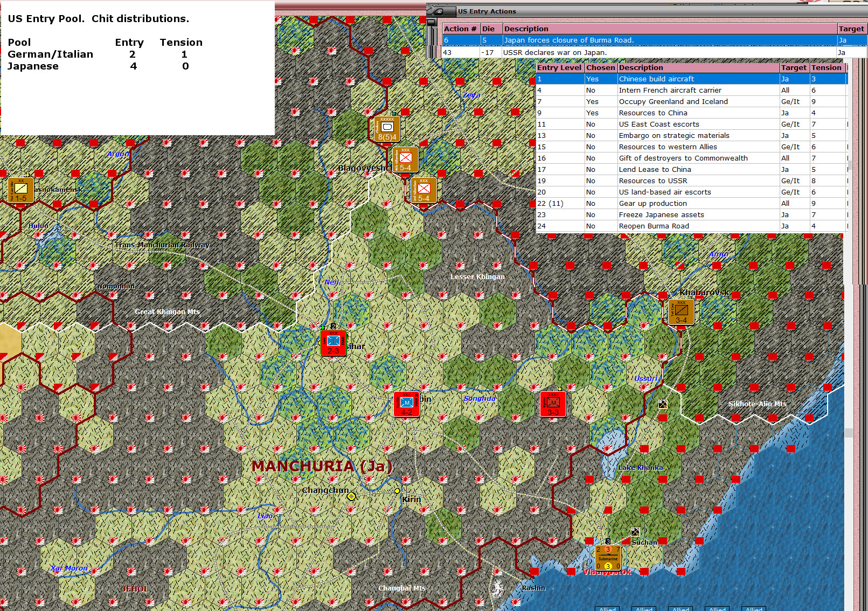Click the 'Tension' column header
Image resolution: width=868 pixels, height=611 pixels.
coord(827,67)
